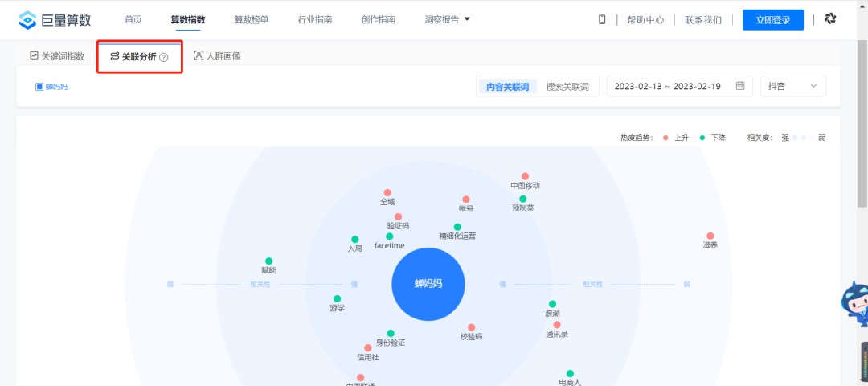Screen dimensions: 868x386
Task: Open 算数榜单 in top navigation
Action: click(x=252, y=20)
